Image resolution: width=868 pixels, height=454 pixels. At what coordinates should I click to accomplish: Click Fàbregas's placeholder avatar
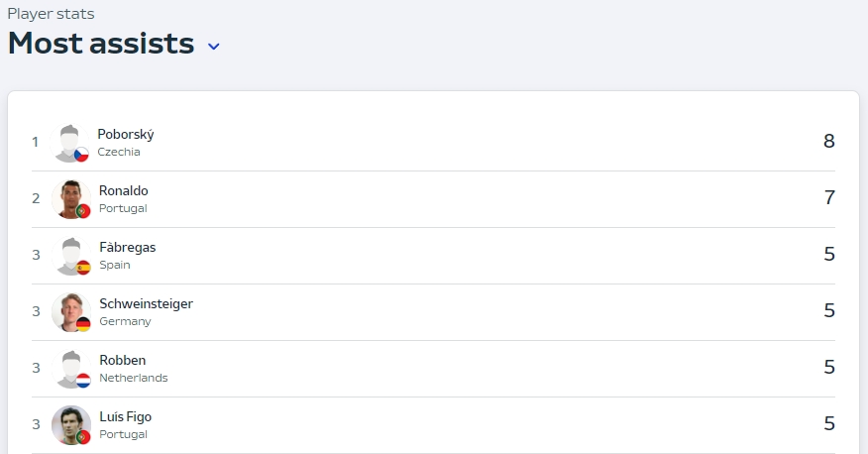tap(71, 255)
